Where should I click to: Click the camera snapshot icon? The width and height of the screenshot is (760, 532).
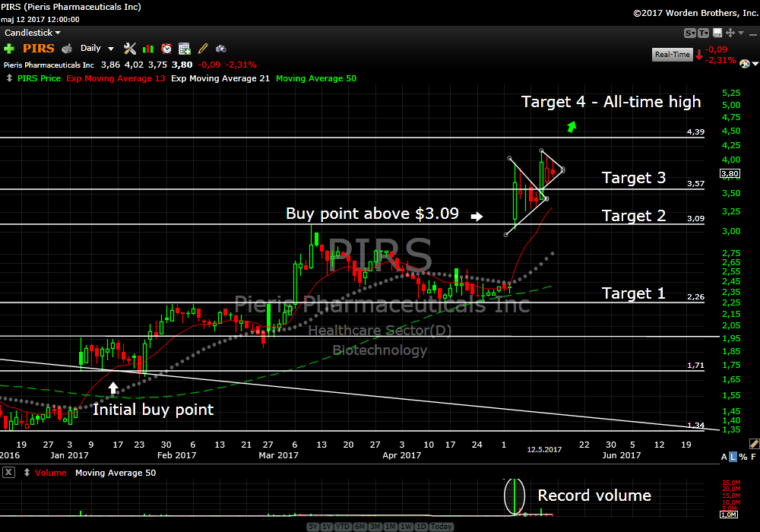(221, 49)
